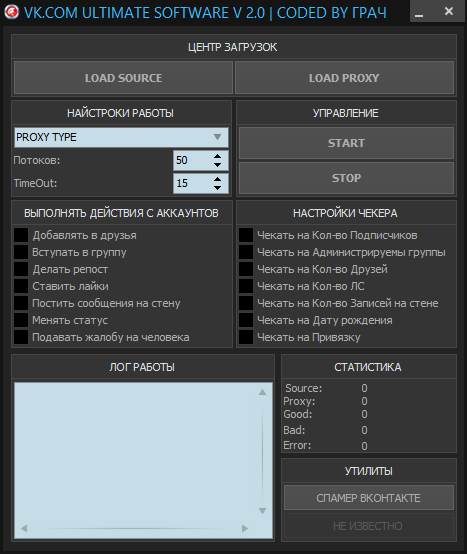Screen dimensions: 467x554
Task: Click the ЛОГ РАБОТЫ header
Action: [142, 367]
